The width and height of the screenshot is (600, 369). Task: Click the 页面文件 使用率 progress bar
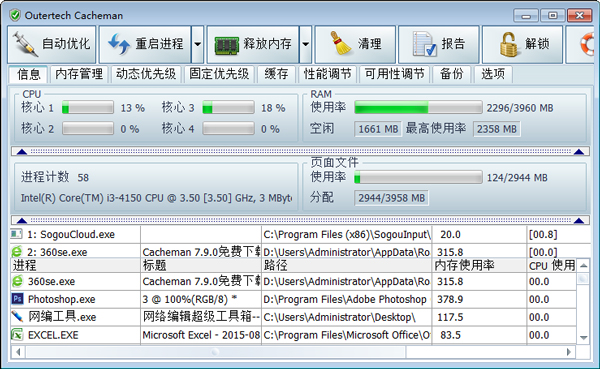pos(418,177)
